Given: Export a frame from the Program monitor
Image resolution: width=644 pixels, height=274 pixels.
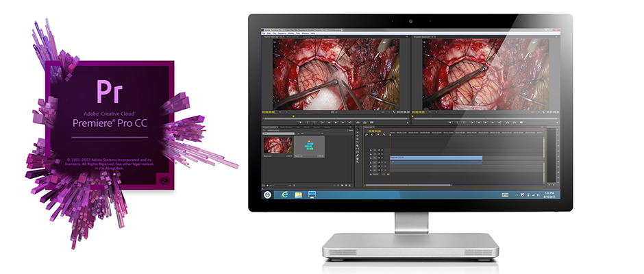Looking at the screenshot, I should pos(521,123).
